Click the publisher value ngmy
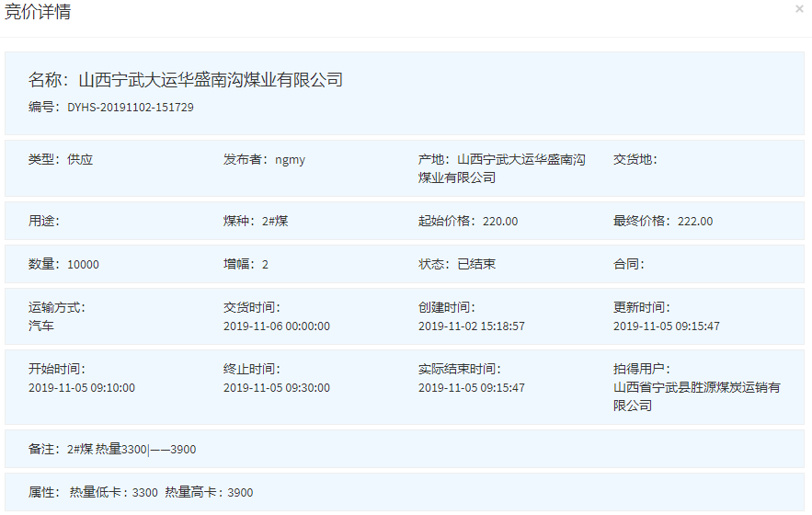This screenshot has height=515, width=812. click(x=290, y=160)
